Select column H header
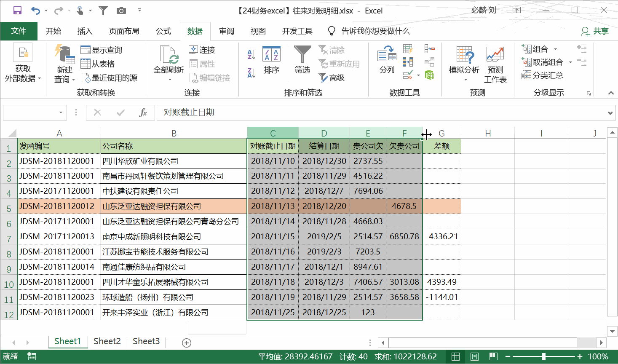Screen dimensions: 618x364 click(488, 133)
